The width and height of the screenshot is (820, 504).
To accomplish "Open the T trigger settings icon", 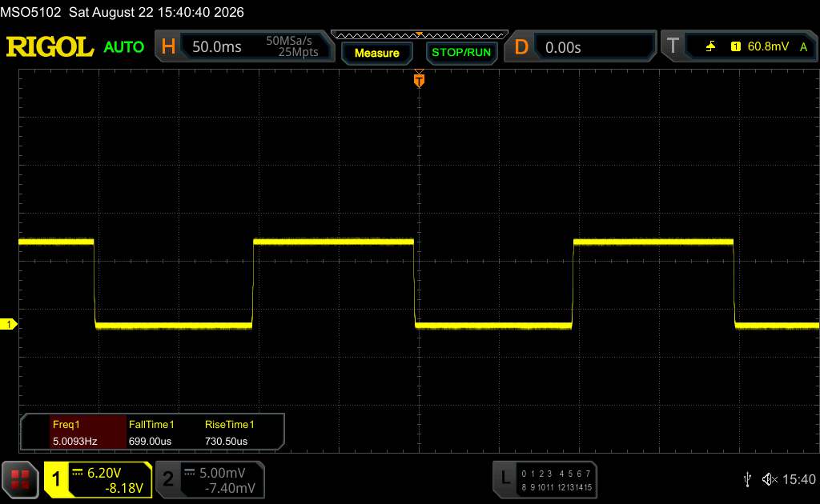I will point(673,46).
